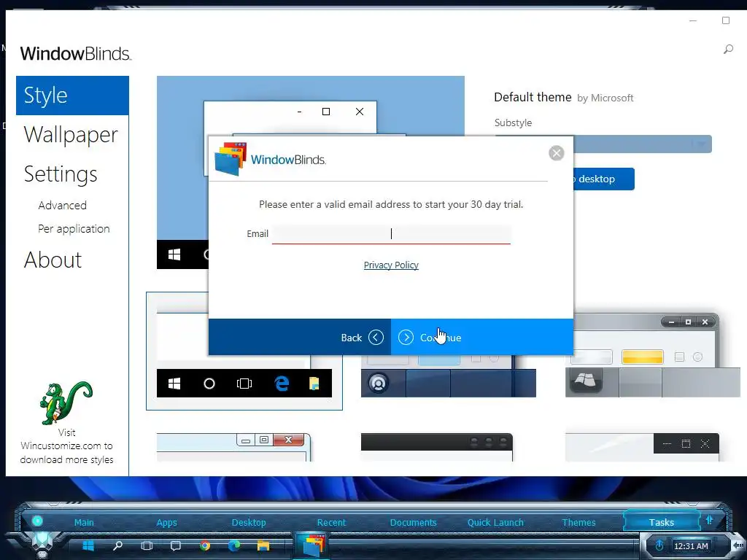747x560 pixels.
Task: Launch Google Chrome from taskbar
Action: click(205, 545)
